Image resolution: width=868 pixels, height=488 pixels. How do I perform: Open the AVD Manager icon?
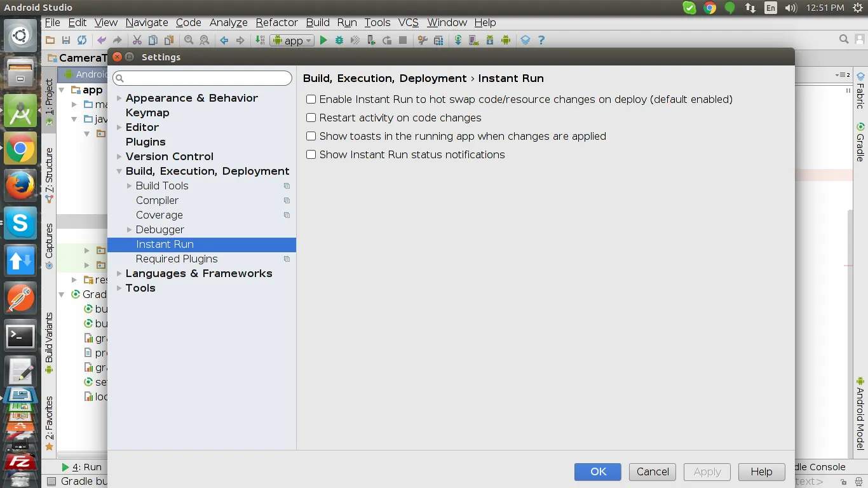pyautogui.click(x=473, y=40)
